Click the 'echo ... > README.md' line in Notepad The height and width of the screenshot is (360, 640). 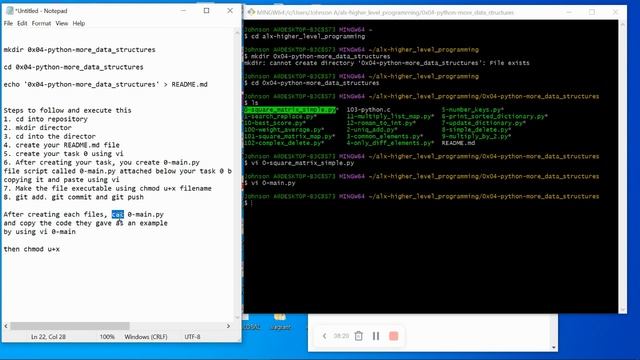pos(105,84)
